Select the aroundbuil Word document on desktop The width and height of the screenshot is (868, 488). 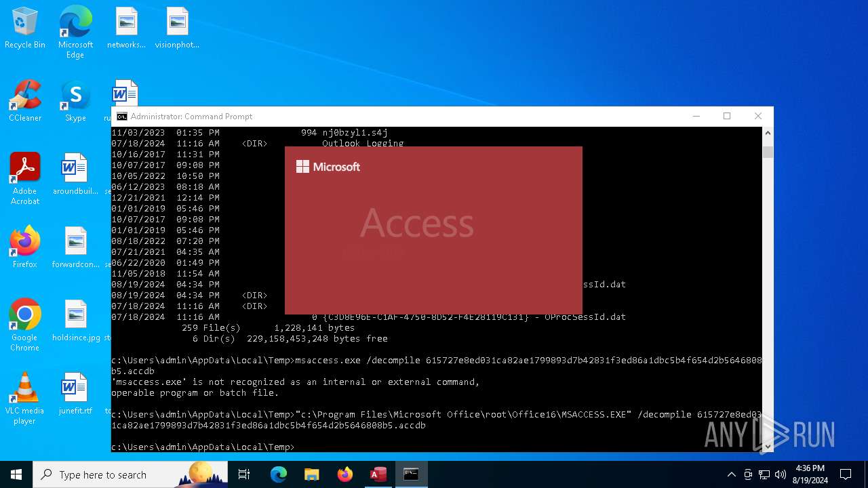coord(75,174)
